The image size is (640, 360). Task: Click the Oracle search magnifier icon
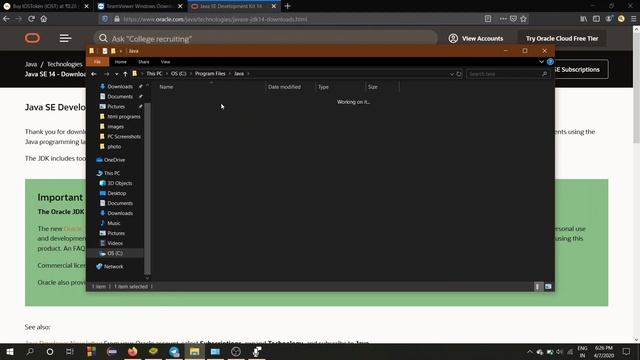click(103, 38)
